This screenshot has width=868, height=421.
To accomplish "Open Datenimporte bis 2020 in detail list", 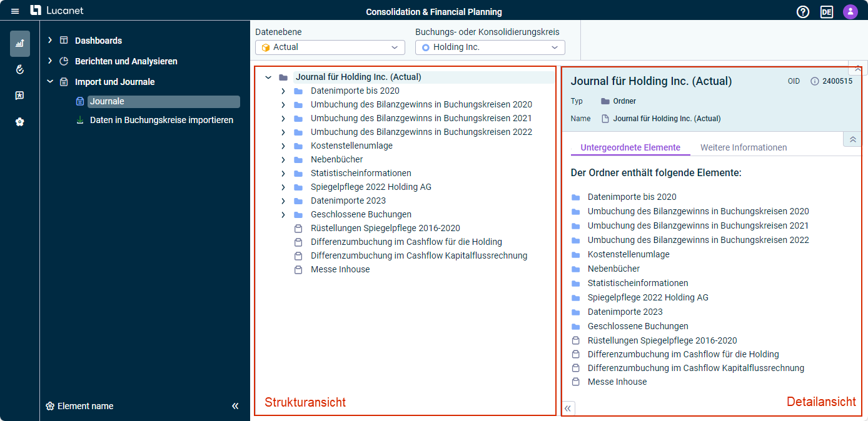I will (632, 197).
